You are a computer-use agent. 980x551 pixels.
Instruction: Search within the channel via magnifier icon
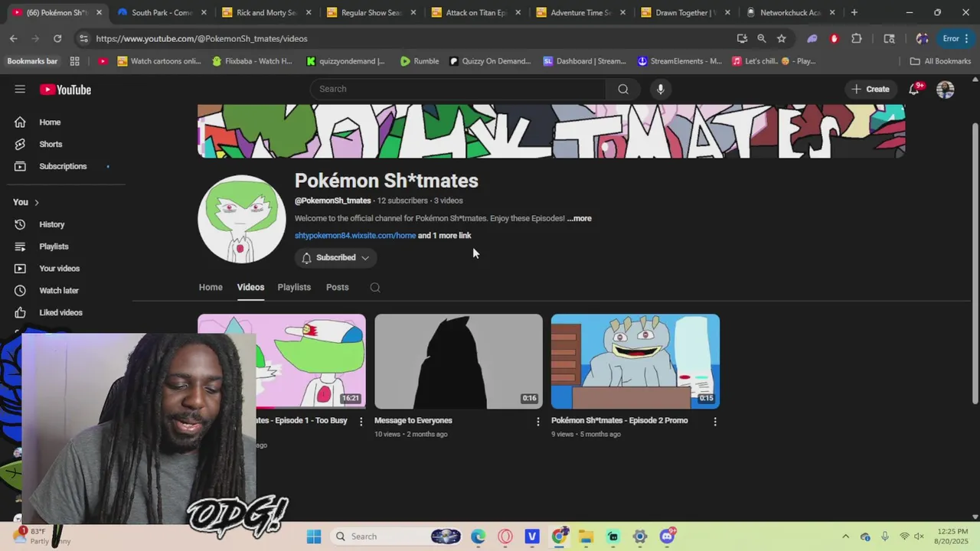pyautogui.click(x=375, y=287)
